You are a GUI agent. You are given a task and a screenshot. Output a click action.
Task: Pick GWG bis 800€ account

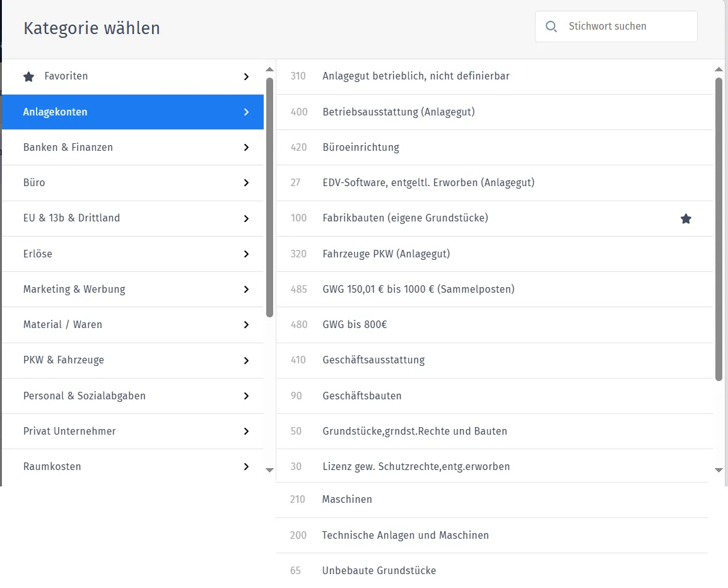[x=355, y=325]
